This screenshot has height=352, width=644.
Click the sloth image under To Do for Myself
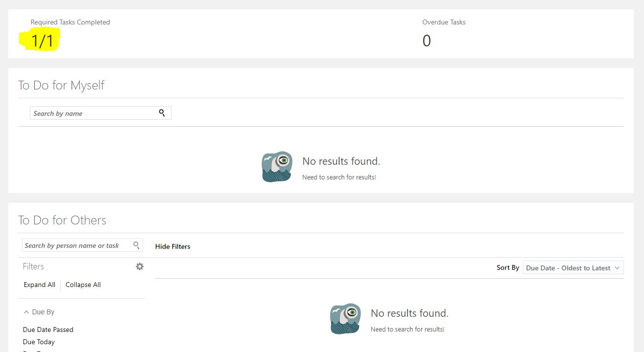tap(277, 166)
